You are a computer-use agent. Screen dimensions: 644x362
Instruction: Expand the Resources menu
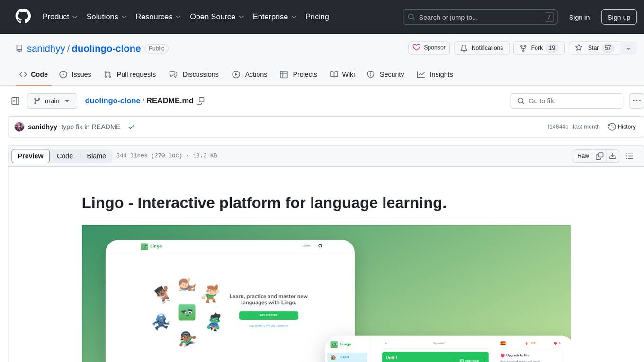point(158,17)
